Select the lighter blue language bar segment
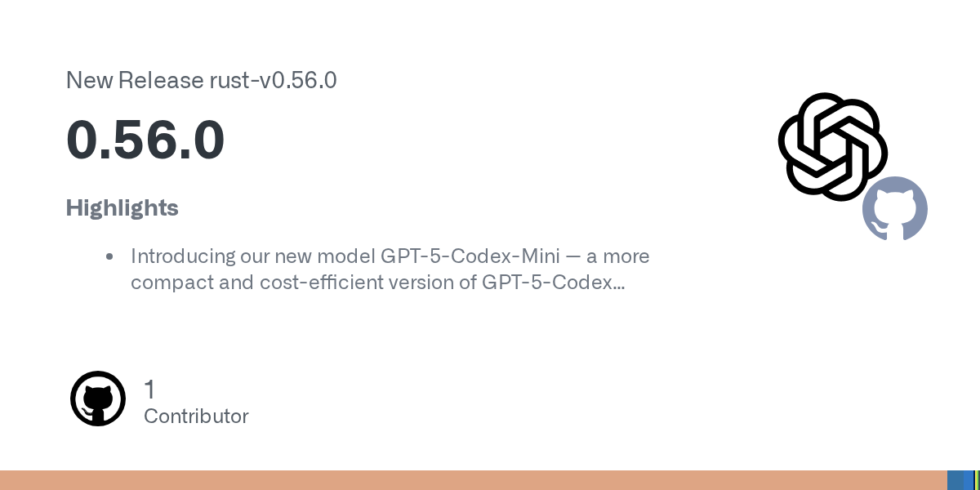 point(969,480)
